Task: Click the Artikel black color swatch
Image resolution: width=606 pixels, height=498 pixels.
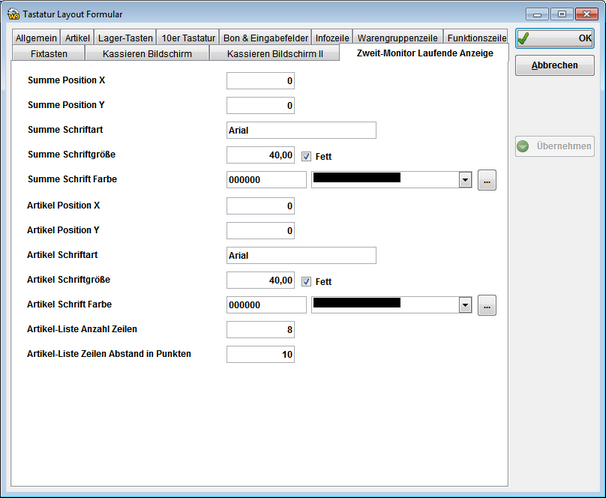Action: pos(357,303)
